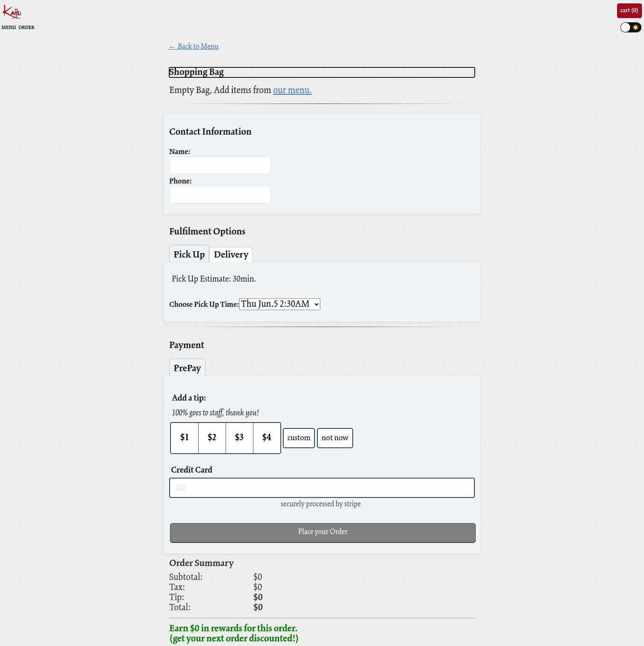
Task: Toggle the dark/light theme switch
Action: (631, 27)
